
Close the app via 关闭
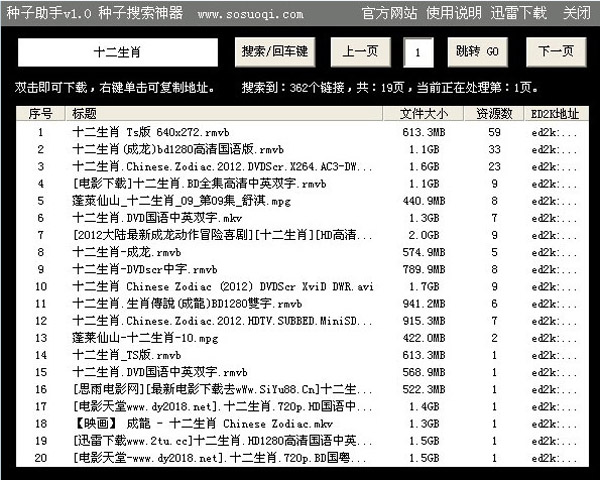(x=577, y=13)
